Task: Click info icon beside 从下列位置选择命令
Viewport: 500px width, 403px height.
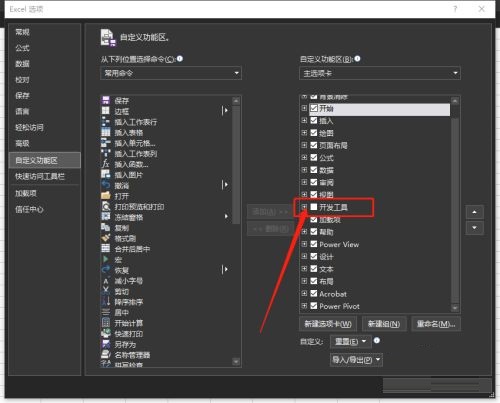Action: tap(180, 59)
